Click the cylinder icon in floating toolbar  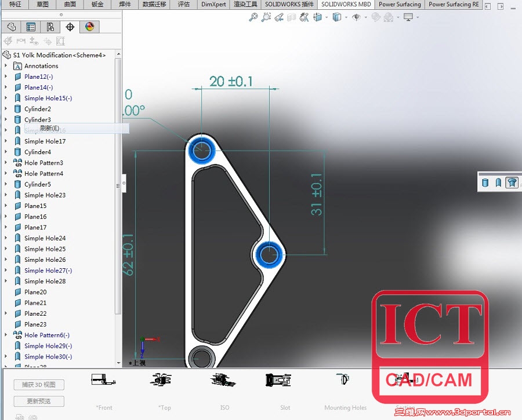click(x=485, y=182)
